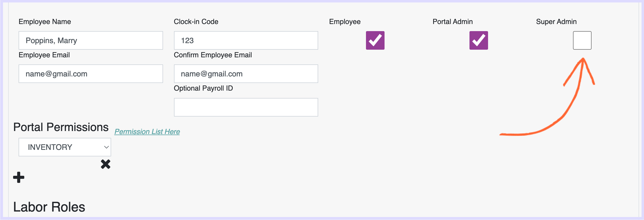The width and height of the screenshot is (644, 220).
Task: Click the Labor Roles heading
Action: 49,207
